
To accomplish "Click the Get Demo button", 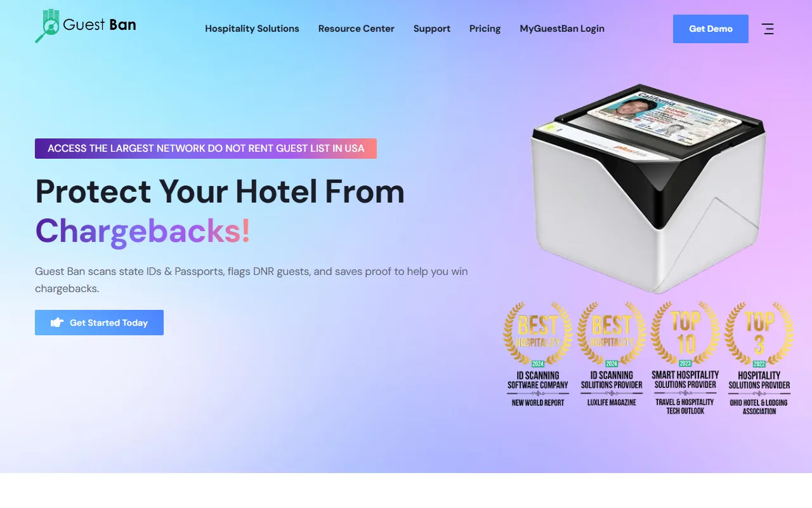I will point(710,29).
